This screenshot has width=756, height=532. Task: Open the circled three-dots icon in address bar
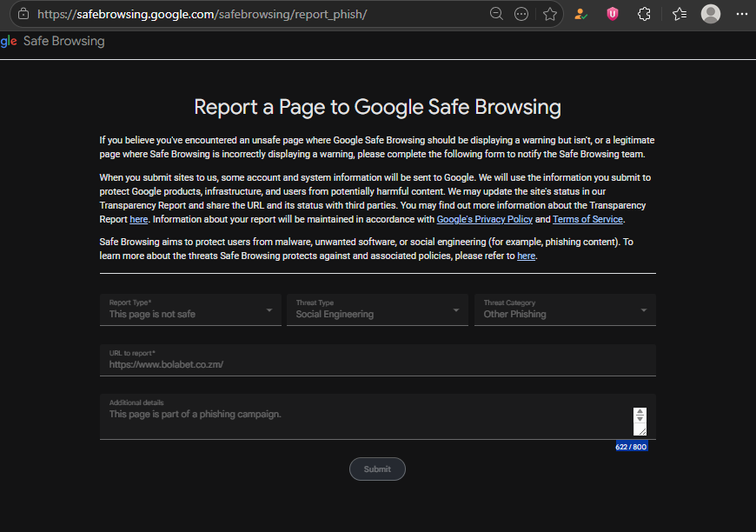tap(521, 14)
